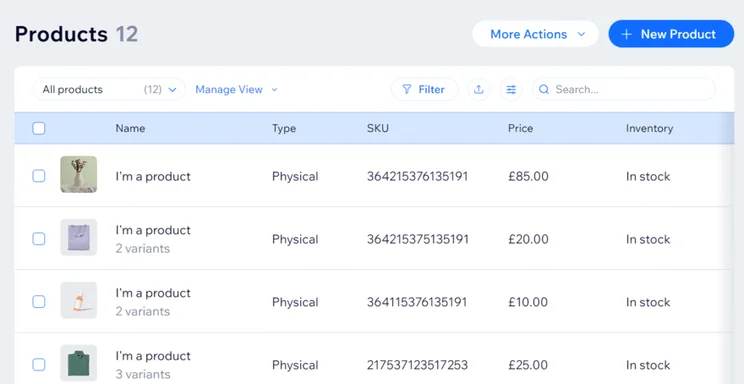The image size is (744, 384).
Task: Click into the Search field
Action: [623, 89]
